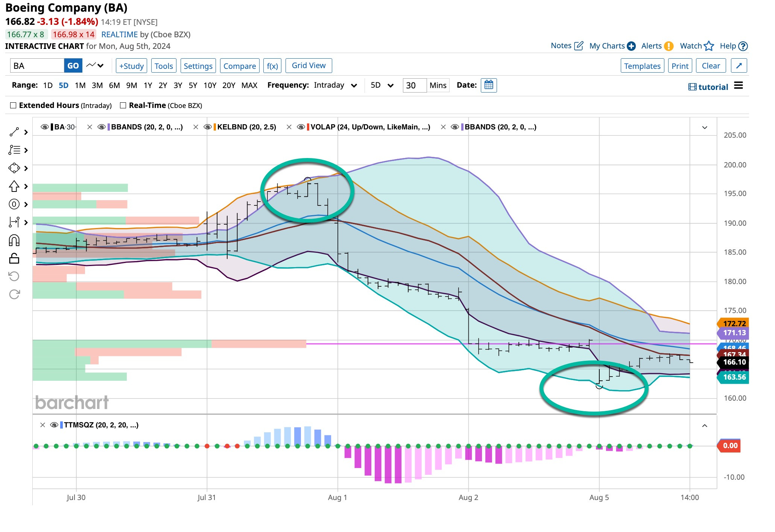Expand polygon shape tool options arrow
This screenshot has width=775, height=532.
(x=26, y=168)
